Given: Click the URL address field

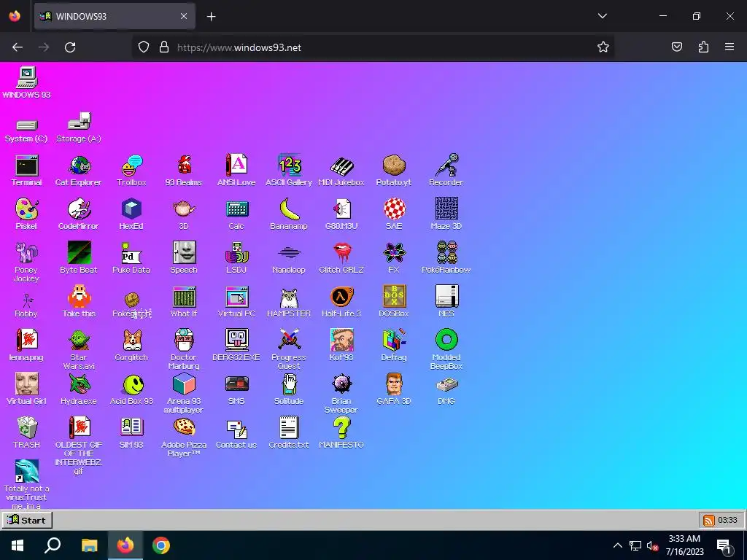Looking at the screenshot, I should (x=373, y=47).
